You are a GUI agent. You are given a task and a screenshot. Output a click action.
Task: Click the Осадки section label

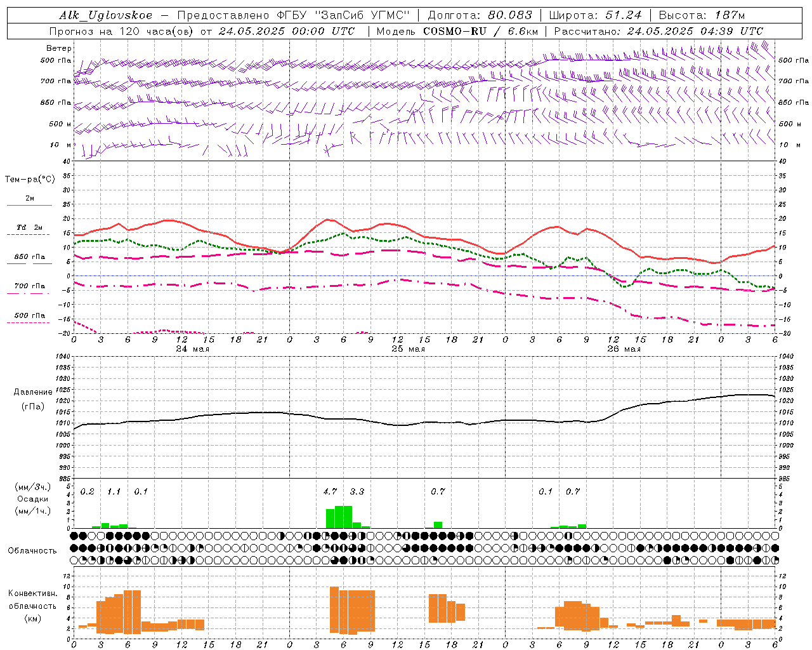(x=32, y=499)
